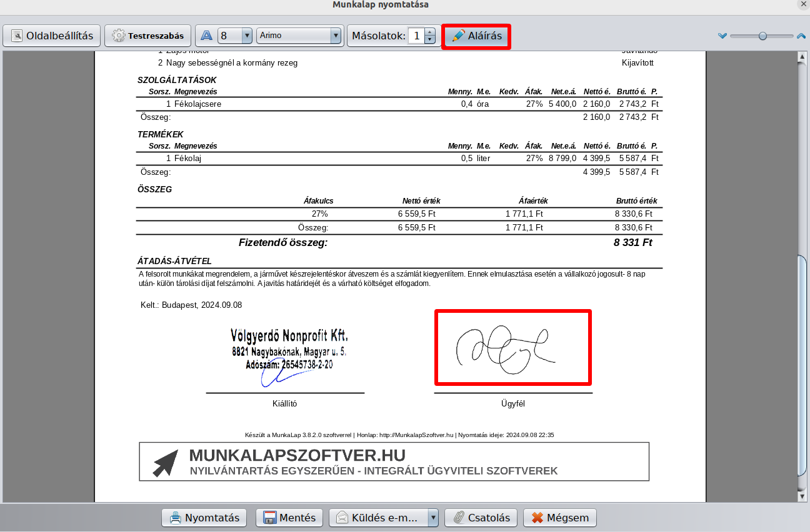The height and width of the screenshot is (532, 810).
Task: Click the zoom slider handle
Action: [762, 36]
